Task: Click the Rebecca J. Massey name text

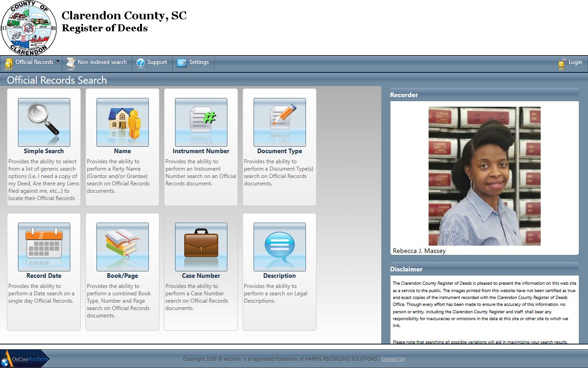Action: pos(419,251)
